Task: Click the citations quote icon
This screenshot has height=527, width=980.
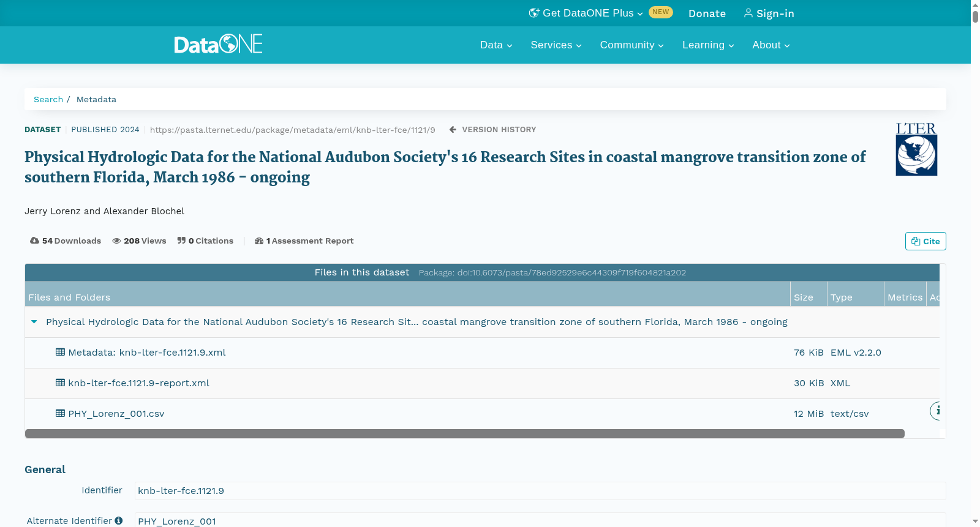Action: point(181,241)
